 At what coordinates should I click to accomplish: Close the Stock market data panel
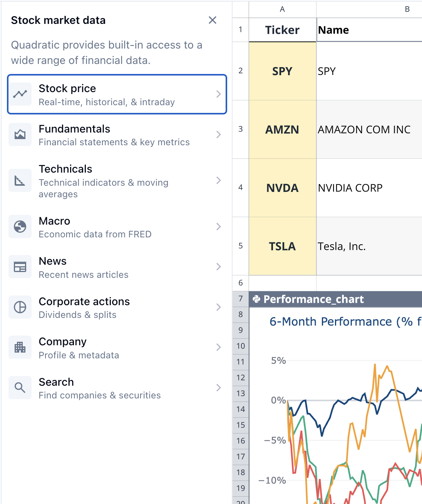213,20
